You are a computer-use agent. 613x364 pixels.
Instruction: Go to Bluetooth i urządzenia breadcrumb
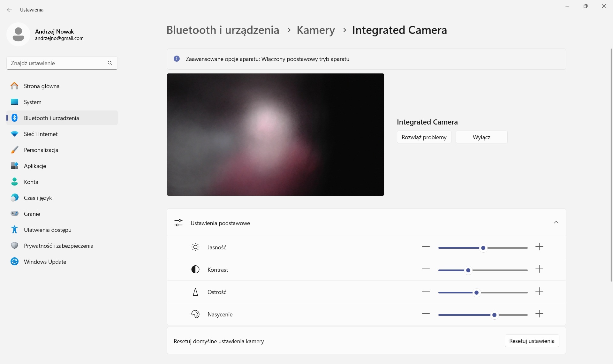[223, 30]
